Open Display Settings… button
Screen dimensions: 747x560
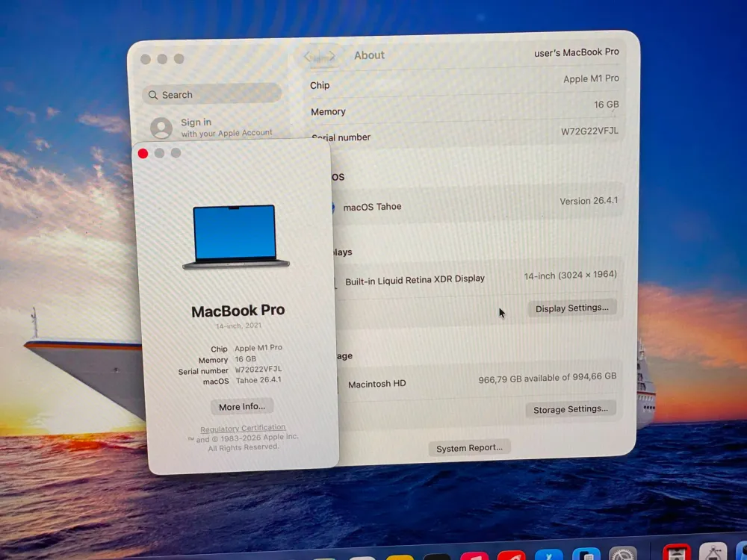571,308
